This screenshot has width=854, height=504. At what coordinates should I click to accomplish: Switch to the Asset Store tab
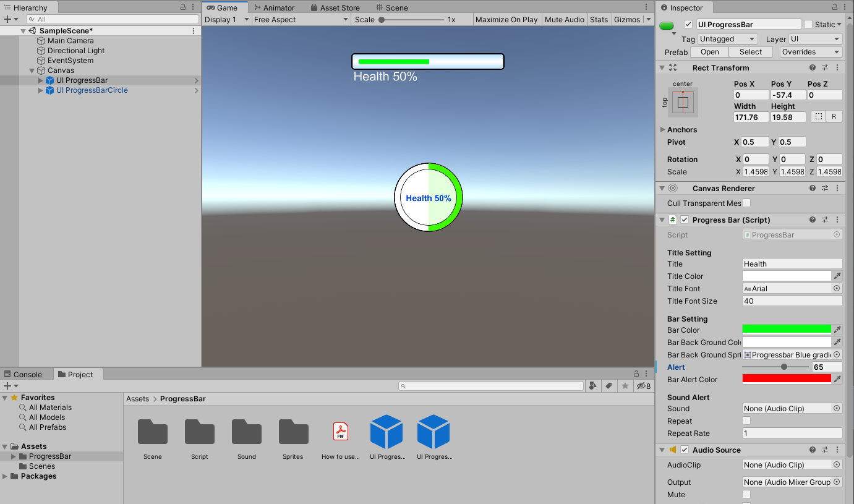point(335,7)
